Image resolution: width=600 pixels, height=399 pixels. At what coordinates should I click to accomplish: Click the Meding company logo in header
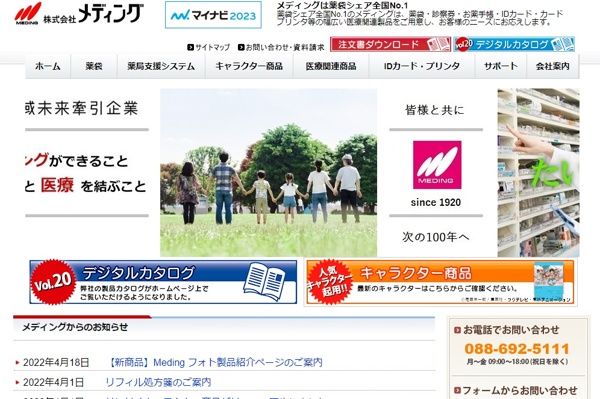tap(79, 13)
